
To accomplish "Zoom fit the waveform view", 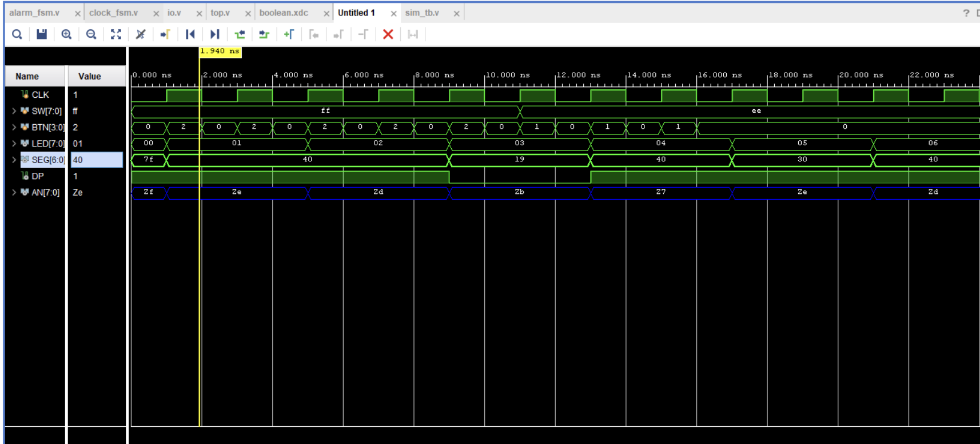I will tap(115, 34).
